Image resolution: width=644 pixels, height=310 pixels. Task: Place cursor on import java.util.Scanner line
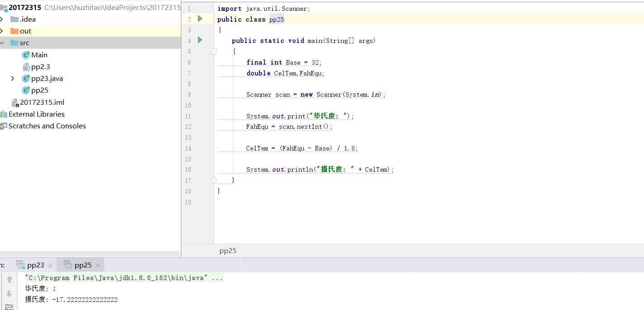tap(264, 9)
